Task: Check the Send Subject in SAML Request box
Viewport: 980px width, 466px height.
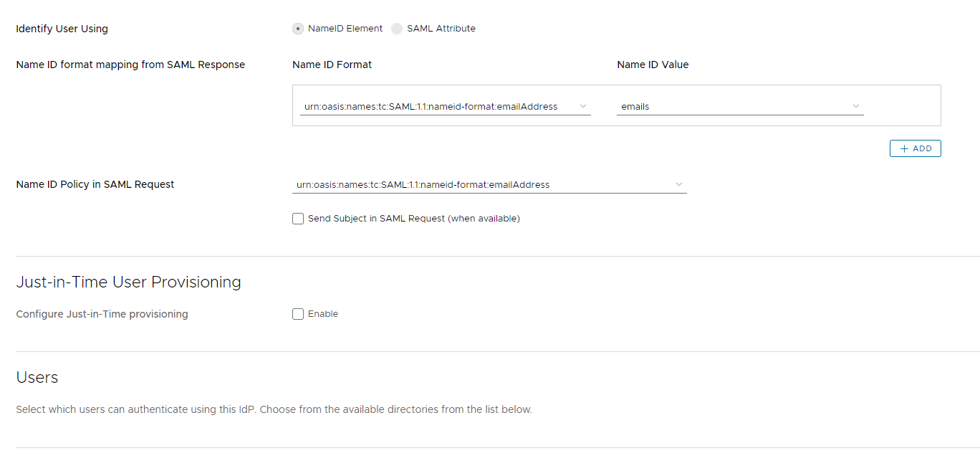Action: tap(298, 219)
